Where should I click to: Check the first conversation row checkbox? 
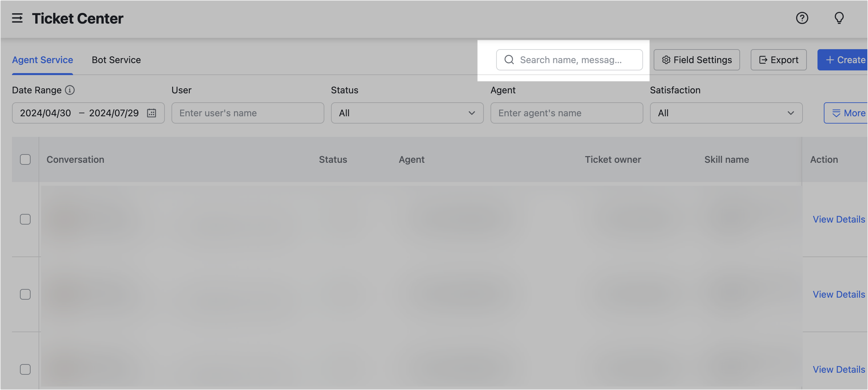tap(25, 219)
